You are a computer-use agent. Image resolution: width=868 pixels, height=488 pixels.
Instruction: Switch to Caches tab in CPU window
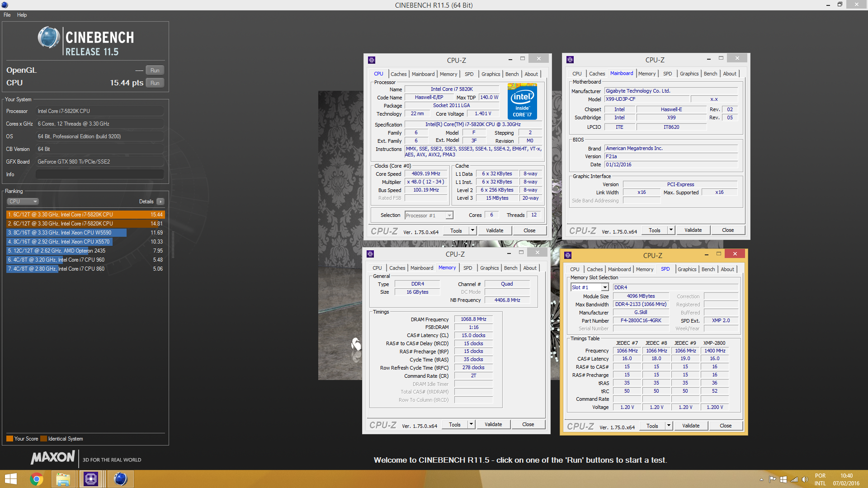pyautogui.click(x=398, y=74)
